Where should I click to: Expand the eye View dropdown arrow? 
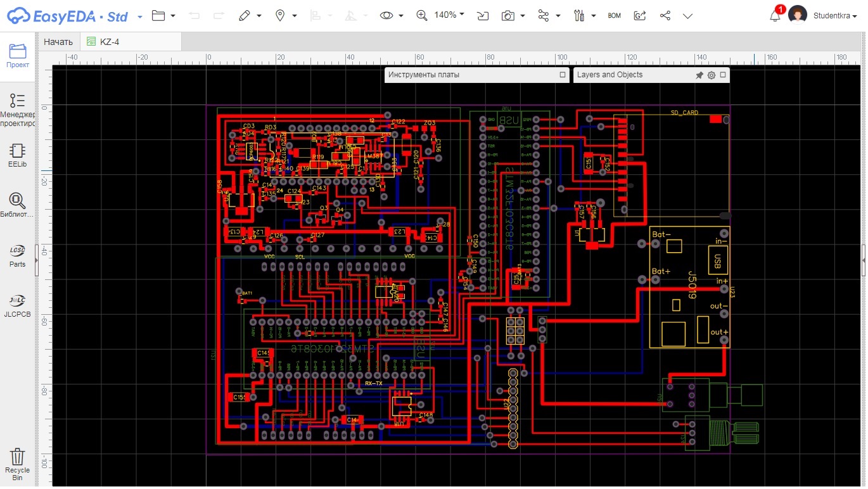point(402,16)
